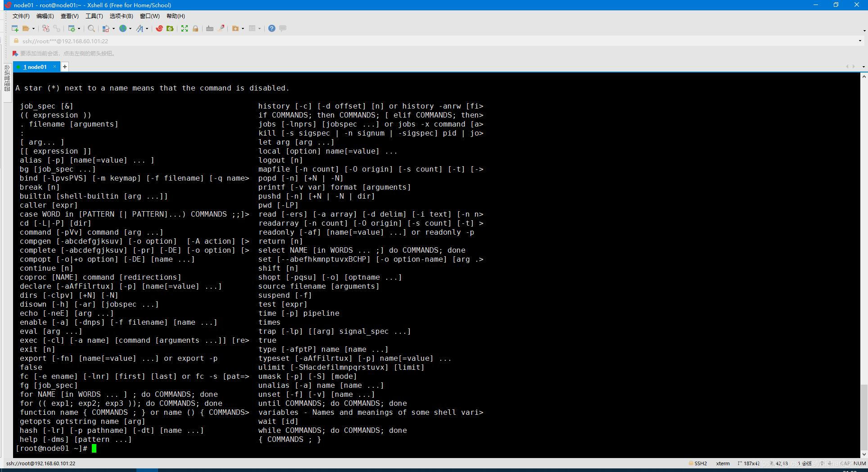Image resolution: width=868 pixels, height=472 pixels.
Task: Click the Font toolbar icon
Action: pyautogui.click(x=140, y=28)
